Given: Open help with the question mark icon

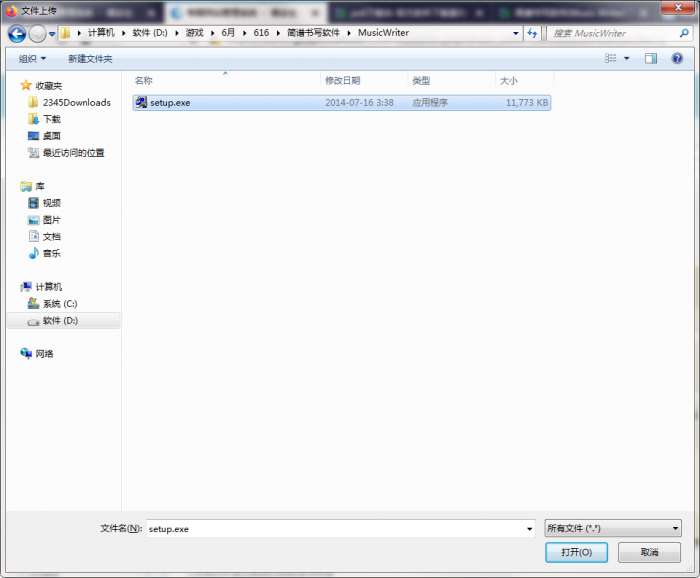Looking at the screenshot, I should (677, 58).
